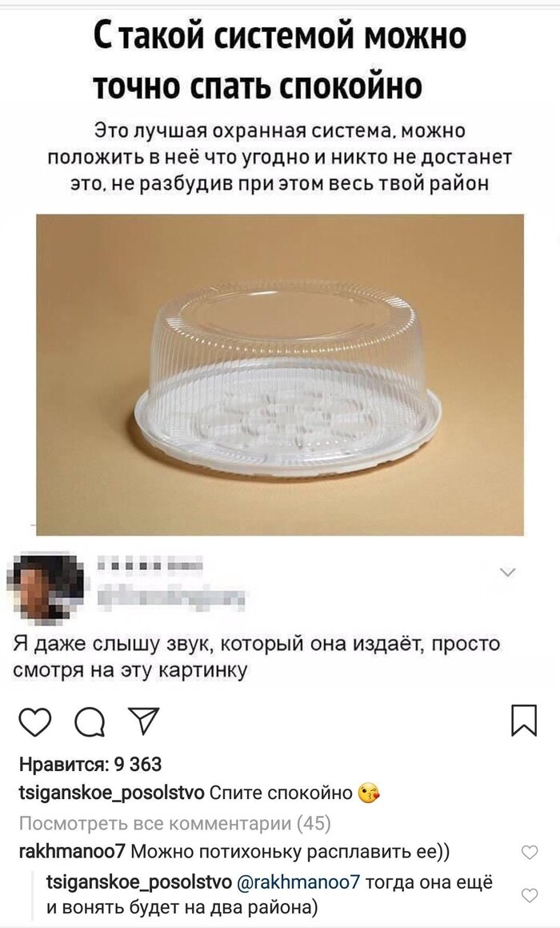Open comments via speech bubble icon

pyautogui.click(x=90, y=721)
